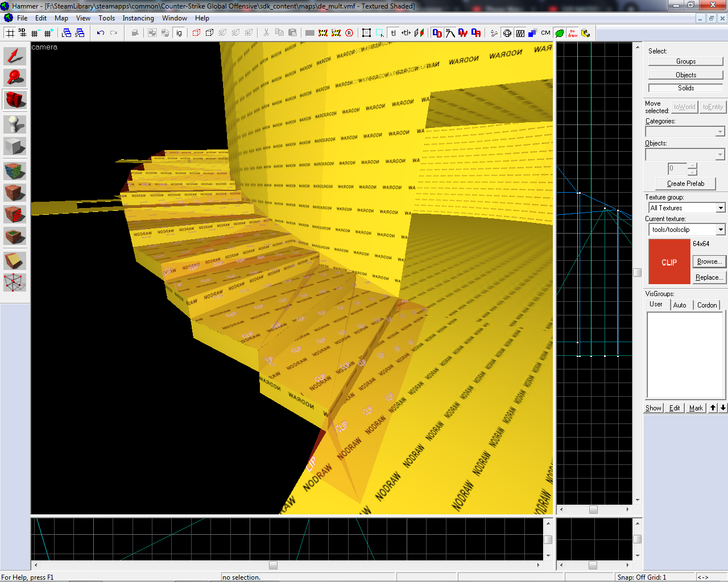Screen dimensions: 728x582
Task: Move VisGroup up with arrow button
Action: (x=713, y=408)
